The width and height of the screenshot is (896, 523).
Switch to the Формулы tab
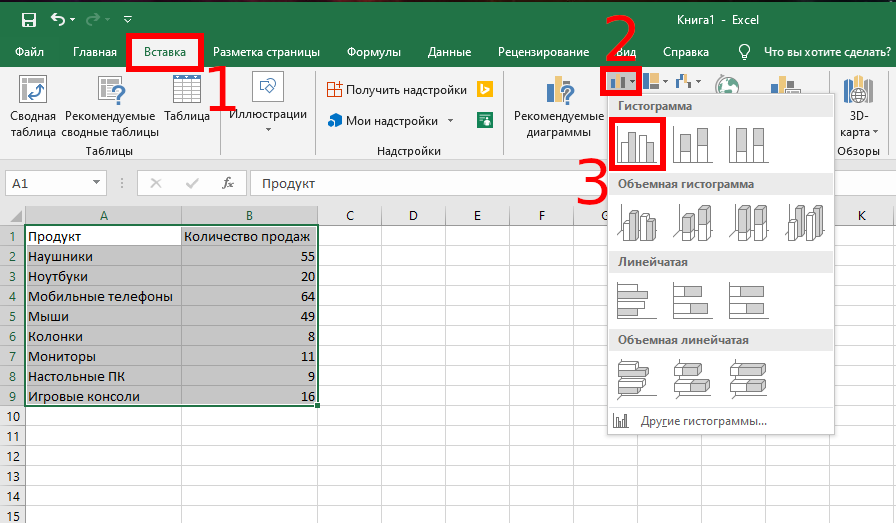click(x=373, y=52)
